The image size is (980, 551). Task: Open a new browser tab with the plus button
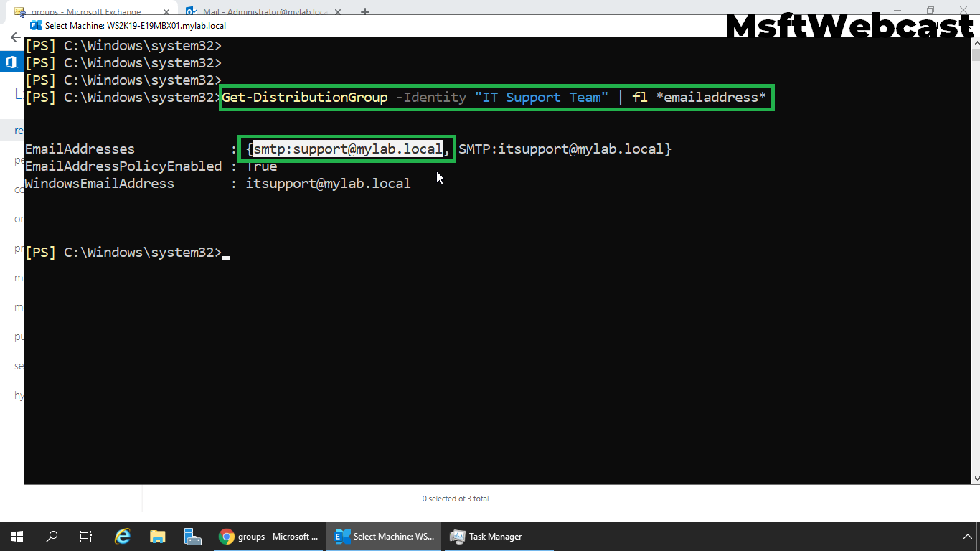(364, 11)
